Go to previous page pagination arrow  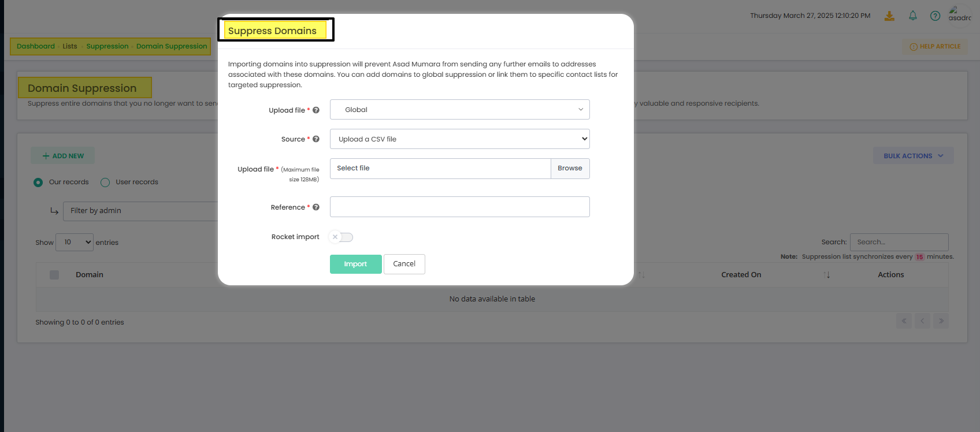(x=923, y=321)
